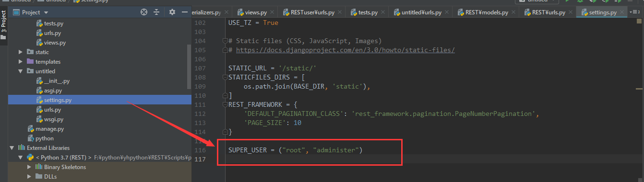Viewport: 644px width, 182px height.
Task: Click the STATIC_URL assignment line
Action: pyautogui.click(x=272, y=68)
